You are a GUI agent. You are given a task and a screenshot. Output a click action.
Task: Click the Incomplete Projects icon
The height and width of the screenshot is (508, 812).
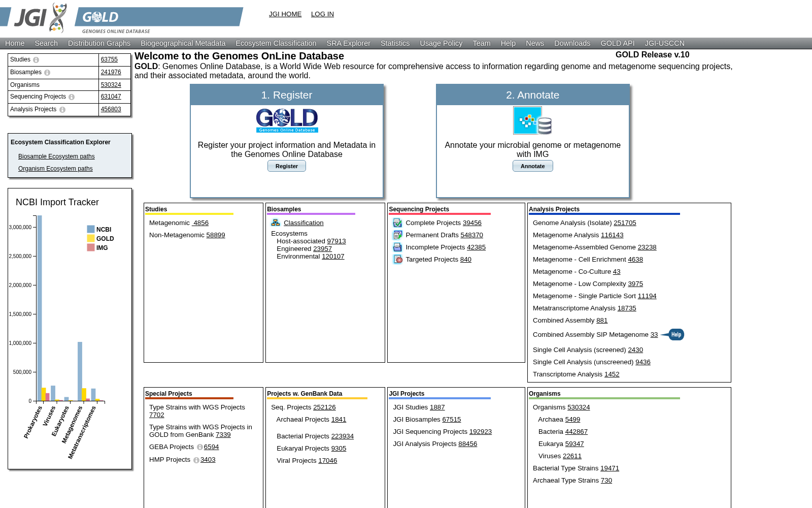tap(397, 247)
